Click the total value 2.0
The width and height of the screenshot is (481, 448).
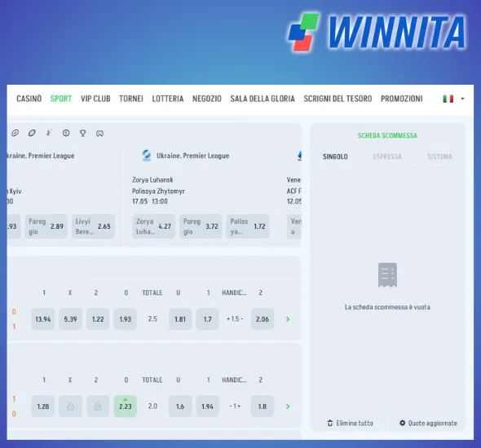(152, 406)
